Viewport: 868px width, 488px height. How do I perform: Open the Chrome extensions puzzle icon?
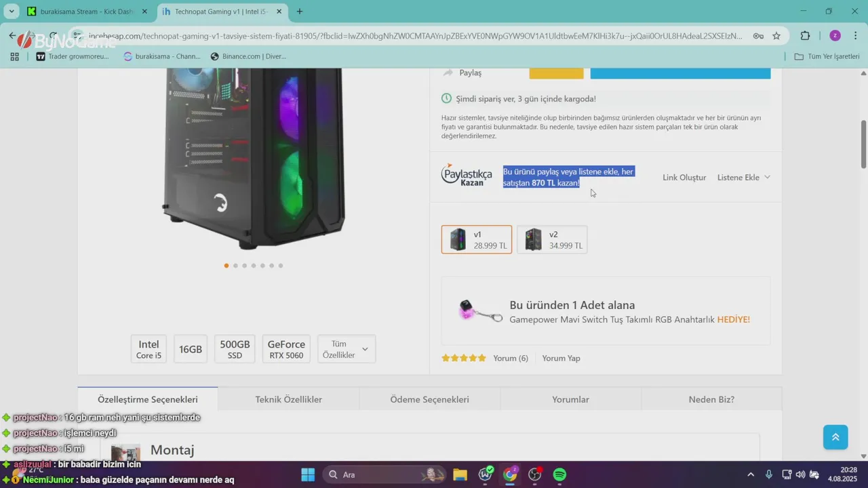[805, 36]
